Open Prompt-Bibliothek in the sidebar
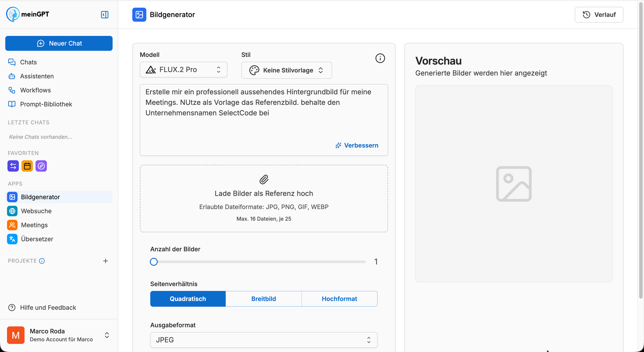 [x=59, y=104]
